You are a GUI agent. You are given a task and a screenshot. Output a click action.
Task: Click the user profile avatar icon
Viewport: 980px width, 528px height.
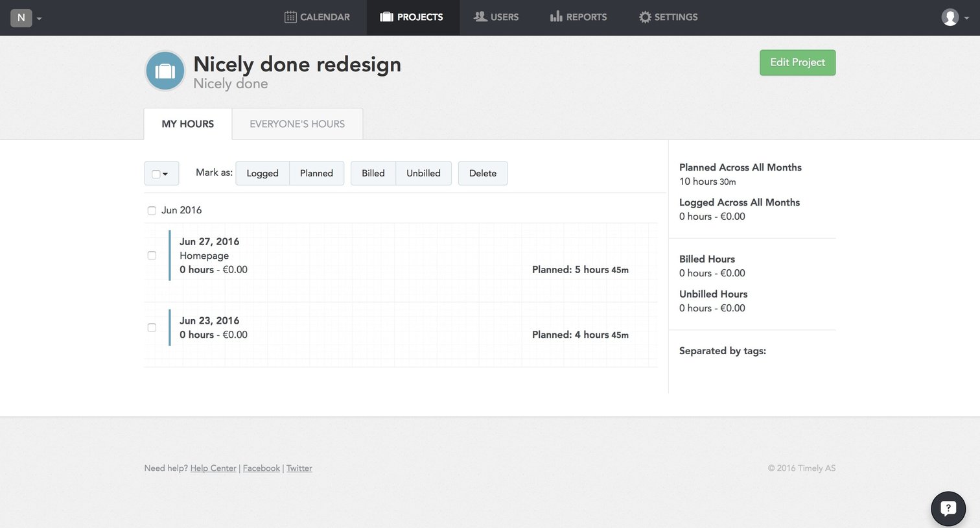click(950, 18)
